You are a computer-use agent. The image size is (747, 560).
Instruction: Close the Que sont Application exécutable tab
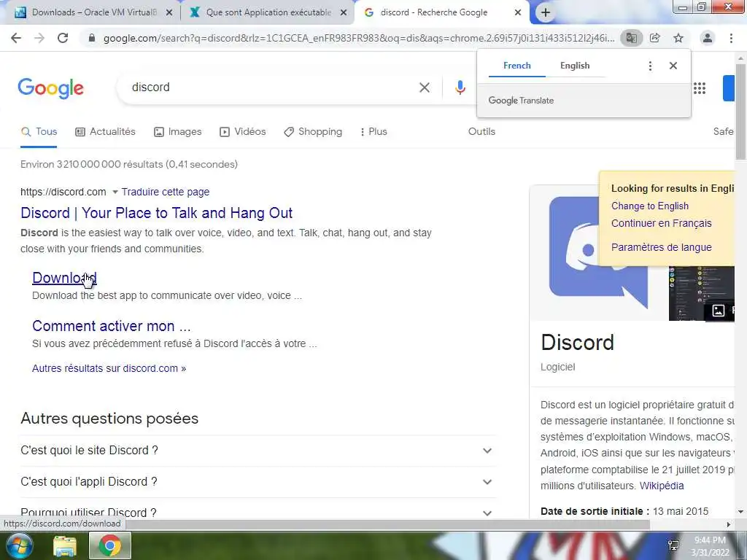click(x=344, y=12)
